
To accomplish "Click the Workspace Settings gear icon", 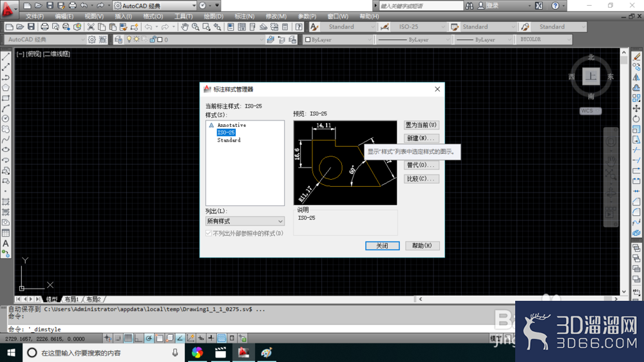I will coord(91,39).
